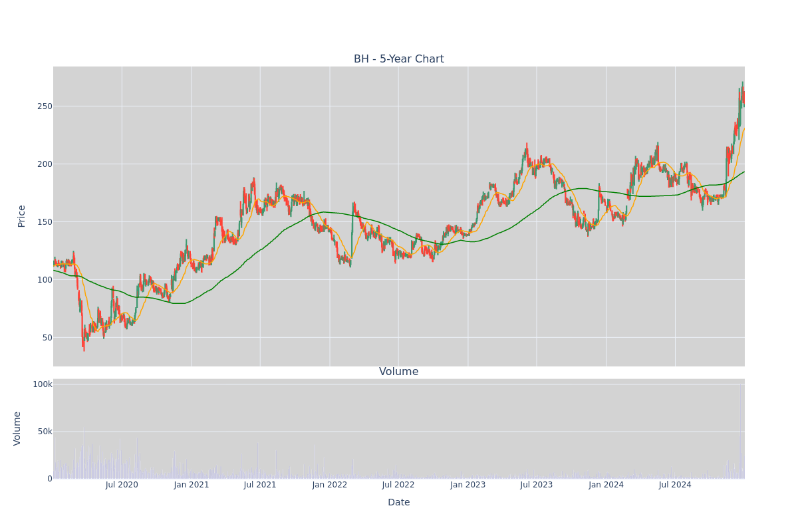Select the 50 price axis tick
The image size is (798, 532).
pyautogui.click(x=47, y=338)
